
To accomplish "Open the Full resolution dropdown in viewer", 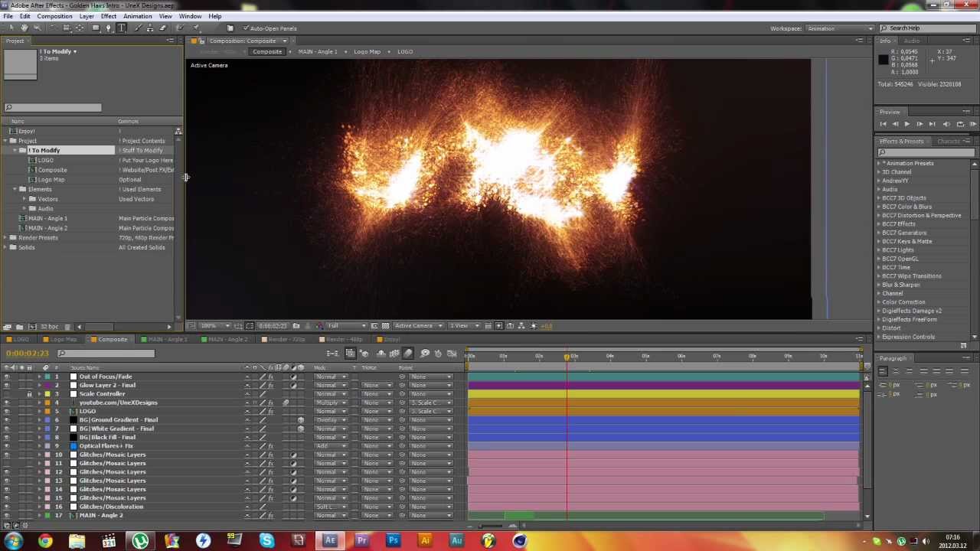I will pos(347,326).
